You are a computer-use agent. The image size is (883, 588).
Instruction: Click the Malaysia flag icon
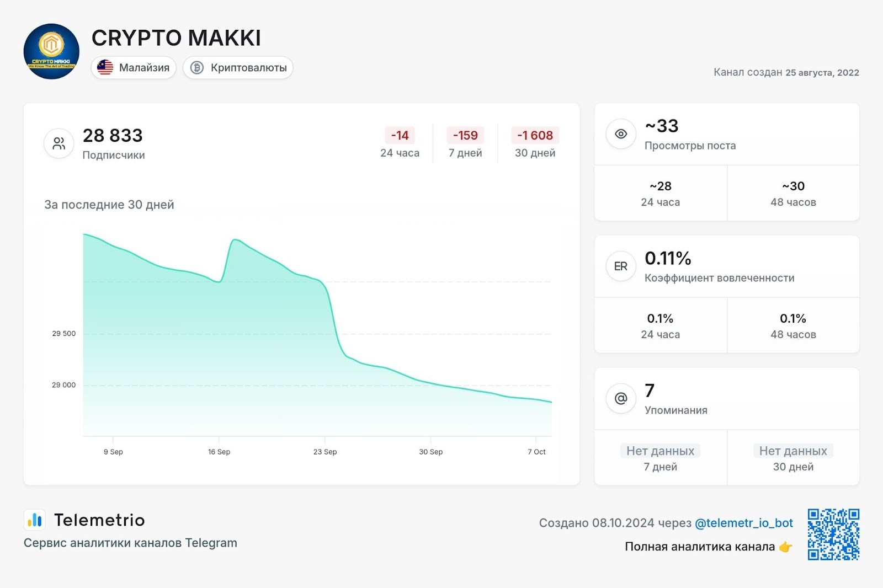pos(105,68)
